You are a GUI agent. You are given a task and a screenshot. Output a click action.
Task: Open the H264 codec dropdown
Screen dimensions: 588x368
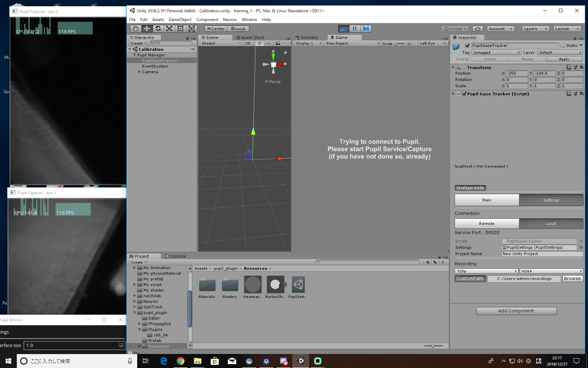pos(551,271)
